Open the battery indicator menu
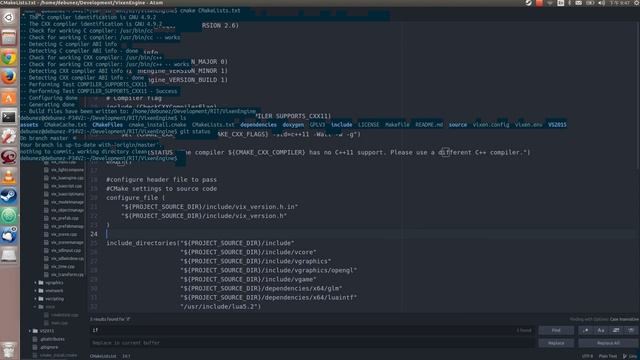The image size is (640, 360). point(590,3)
